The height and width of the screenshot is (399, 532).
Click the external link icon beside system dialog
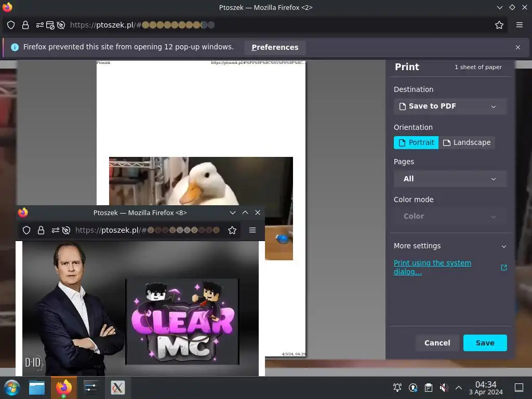tap(504, 268)
